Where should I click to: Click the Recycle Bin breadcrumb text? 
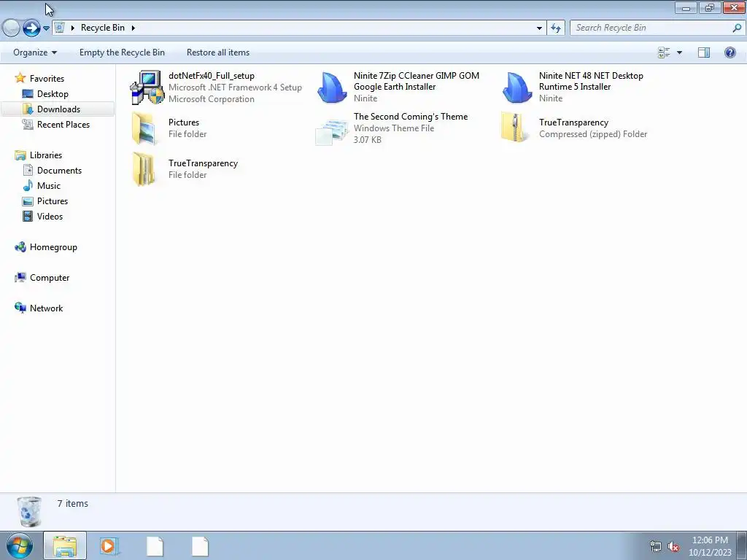(x=102, y=28)
